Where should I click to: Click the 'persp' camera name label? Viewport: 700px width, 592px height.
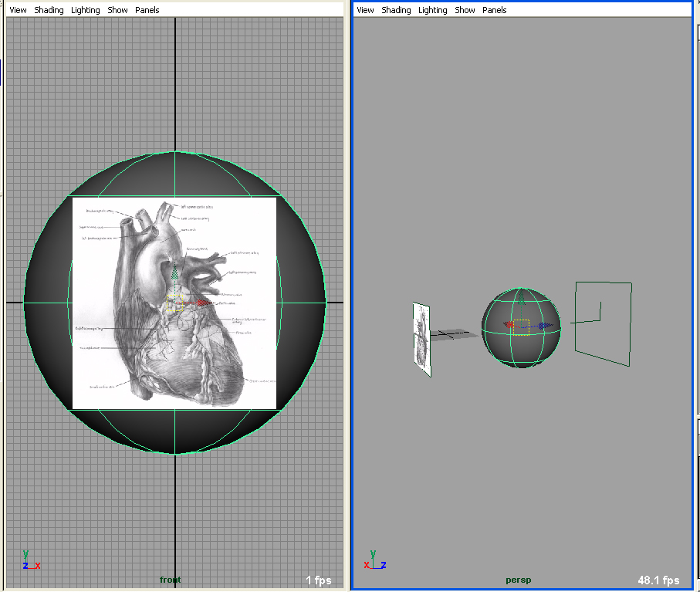tap(519, 580)
